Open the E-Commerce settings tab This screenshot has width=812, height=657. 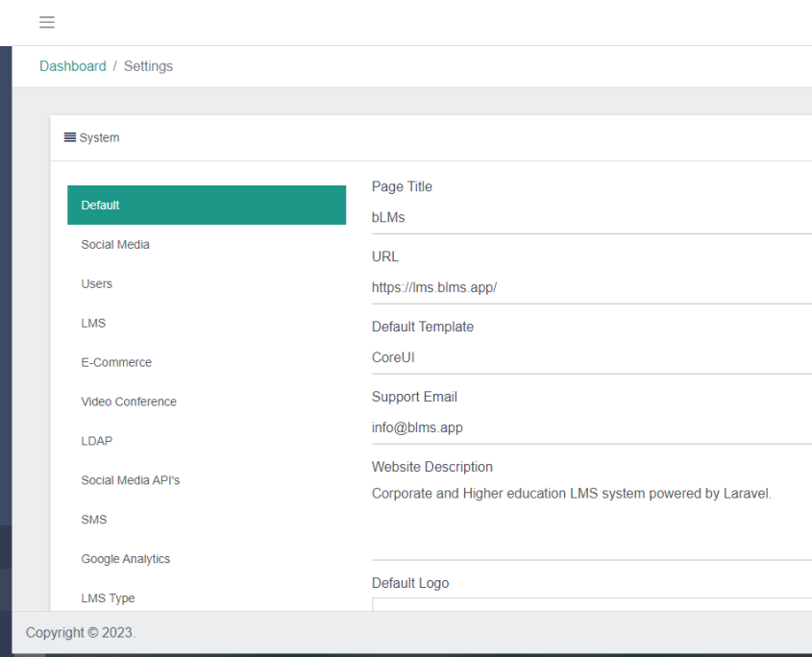pyautogui.click(x=207, y=362)
